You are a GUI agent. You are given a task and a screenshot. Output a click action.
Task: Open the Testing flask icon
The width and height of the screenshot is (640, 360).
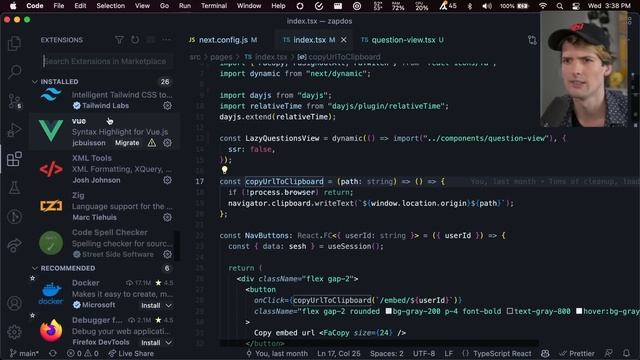tap(14, 188)
